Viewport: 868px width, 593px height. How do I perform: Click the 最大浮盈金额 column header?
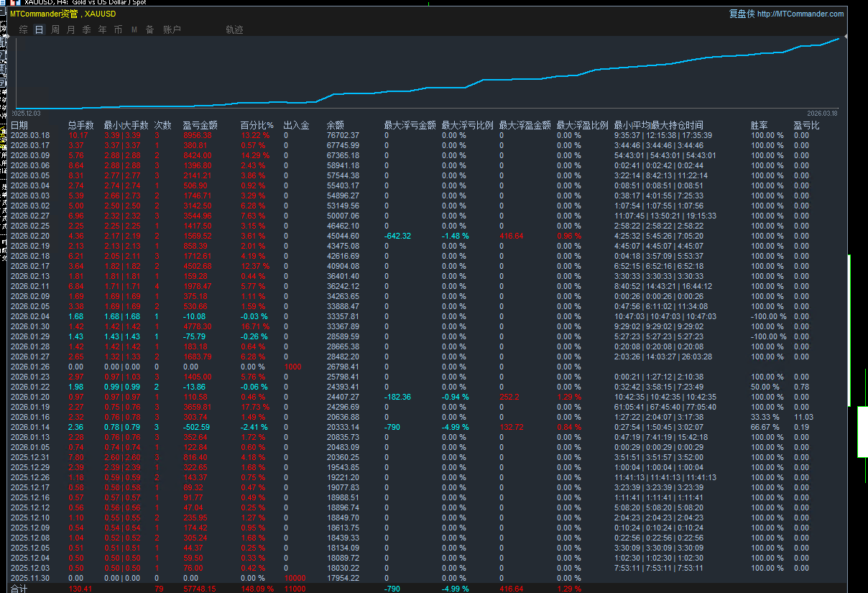[x=525, y=125]
